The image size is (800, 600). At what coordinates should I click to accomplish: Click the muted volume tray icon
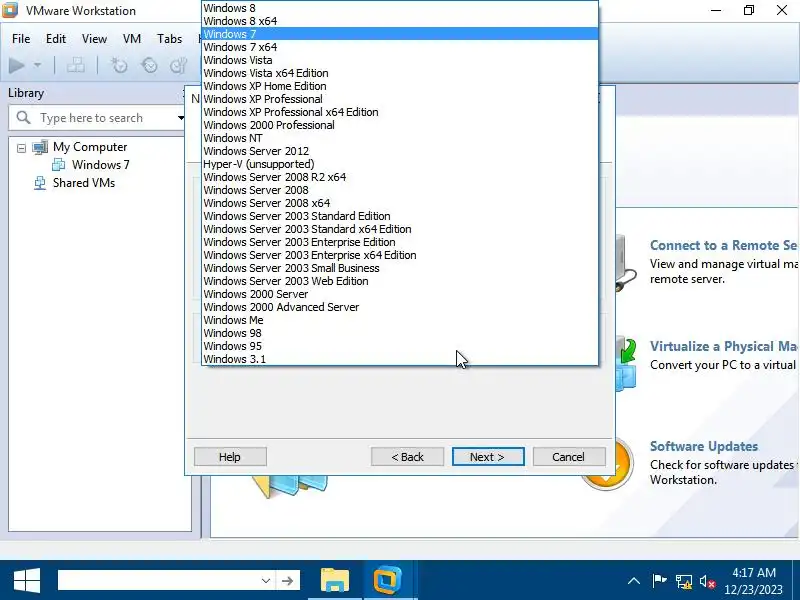[707, 581]
